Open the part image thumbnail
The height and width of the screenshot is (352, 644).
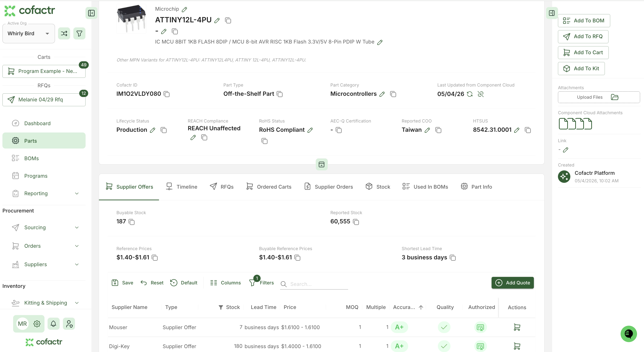[x=131, y=19]
